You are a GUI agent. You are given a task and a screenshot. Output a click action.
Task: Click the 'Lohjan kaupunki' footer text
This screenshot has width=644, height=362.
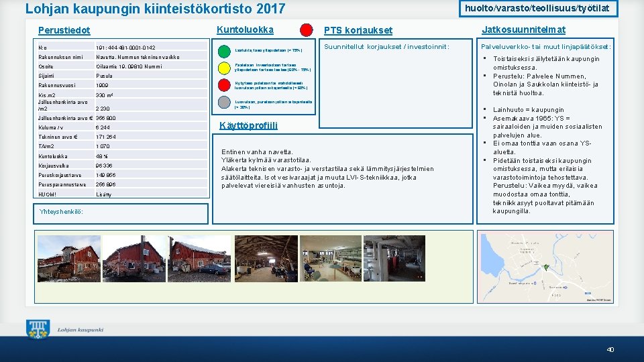pyautogui.click(x=80, y=330)
